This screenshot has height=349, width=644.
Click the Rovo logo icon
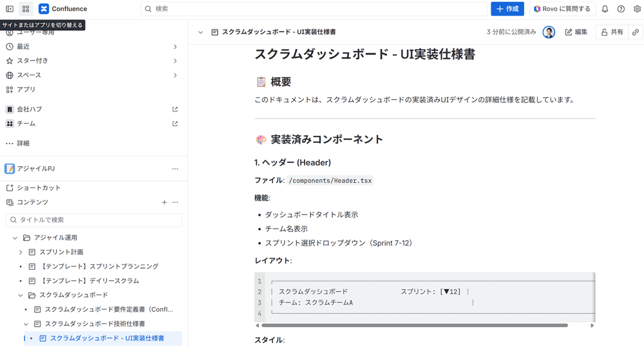tap(537, 8)
